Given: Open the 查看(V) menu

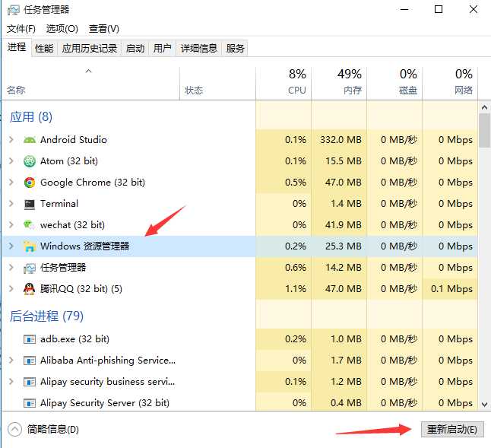Looking at the screenshot, I should click(x=103, y=29).
